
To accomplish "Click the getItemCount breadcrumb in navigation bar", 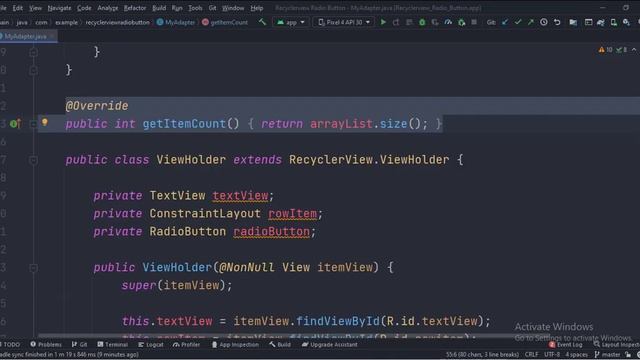I will [225, 22].
